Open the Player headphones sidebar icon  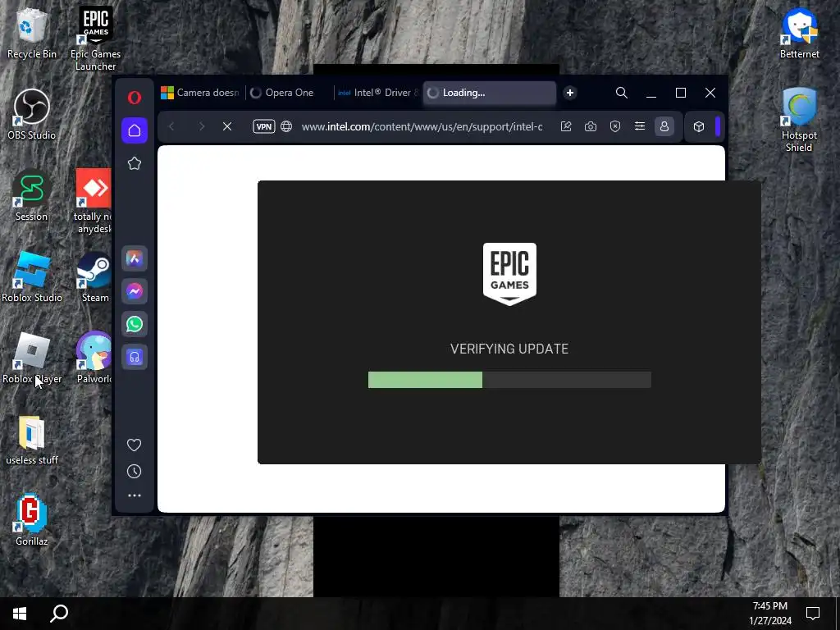[135, 357]
